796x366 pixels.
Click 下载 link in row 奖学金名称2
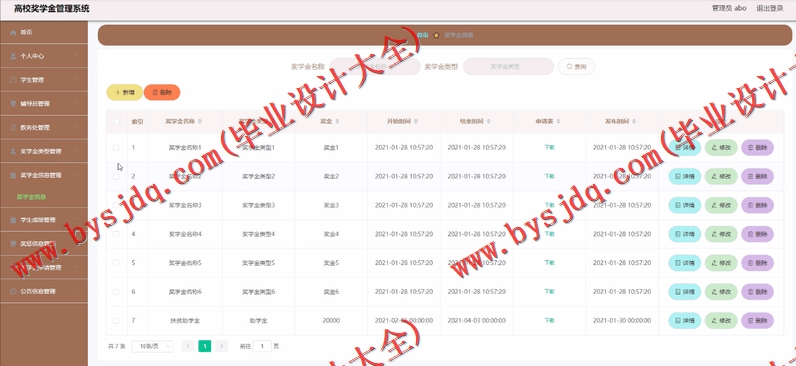[x=549, y=176]
